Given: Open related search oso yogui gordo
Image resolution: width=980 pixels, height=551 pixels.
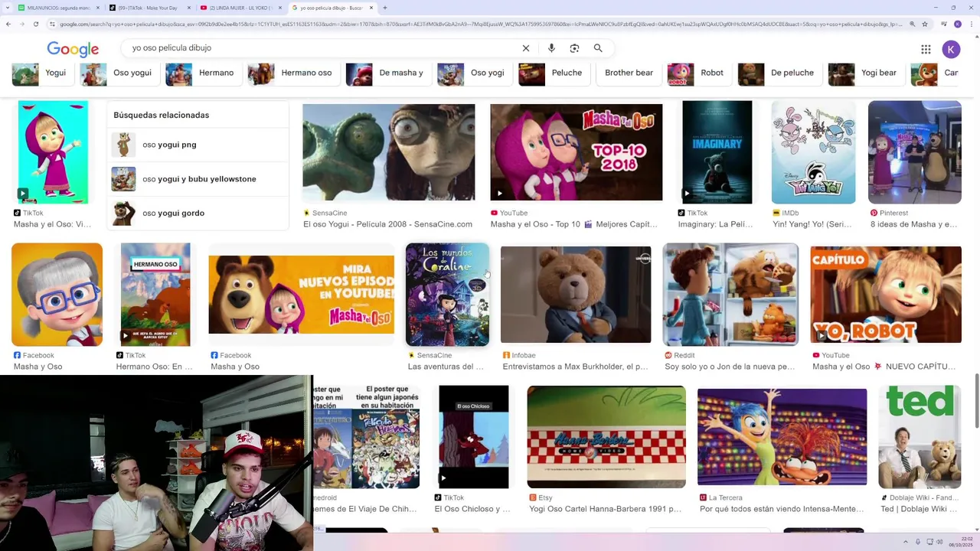Looking at the screenshot, I should pos(198,214).
